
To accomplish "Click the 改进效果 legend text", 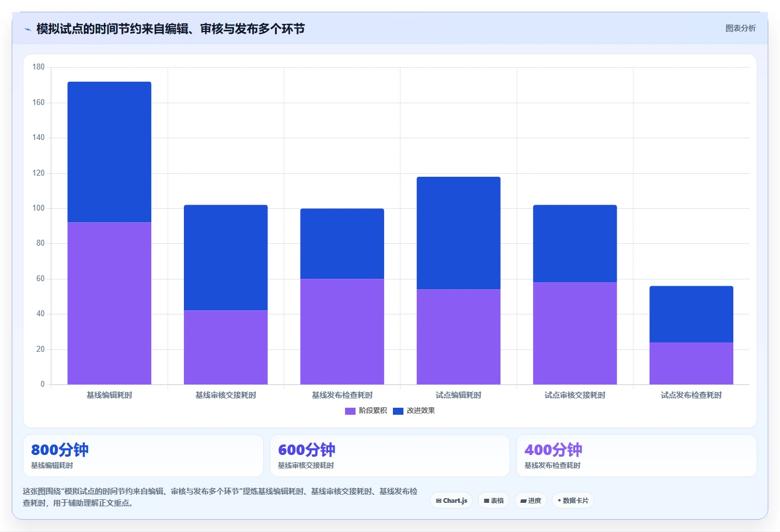I will [x=421, y=411].
